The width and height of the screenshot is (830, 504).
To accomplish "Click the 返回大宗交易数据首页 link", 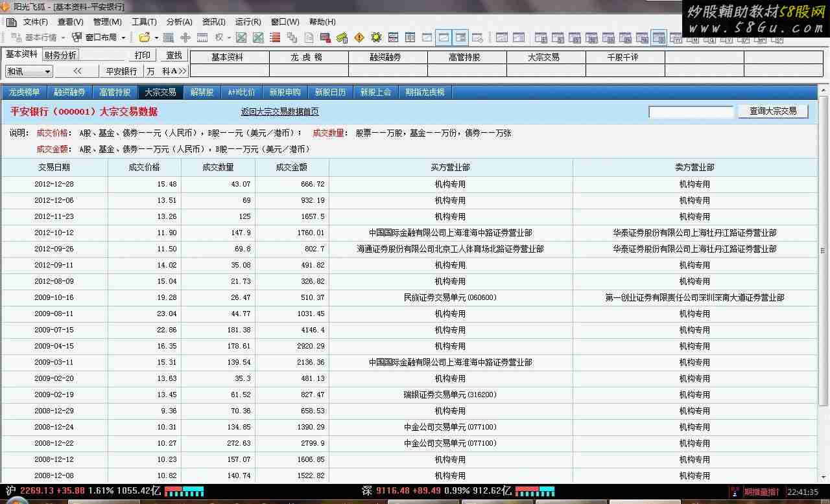I will (x=280, y=111).
